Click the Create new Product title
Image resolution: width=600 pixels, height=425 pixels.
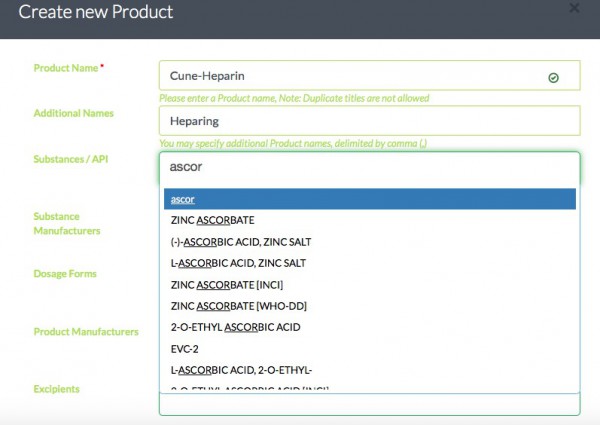coord(96,12)
